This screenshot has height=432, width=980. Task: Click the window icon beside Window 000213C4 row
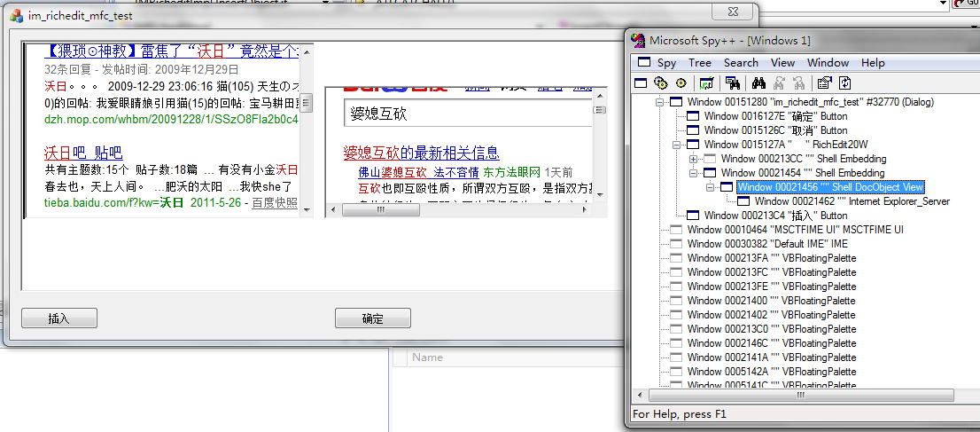pyautogui.click(x=693, y=216)
